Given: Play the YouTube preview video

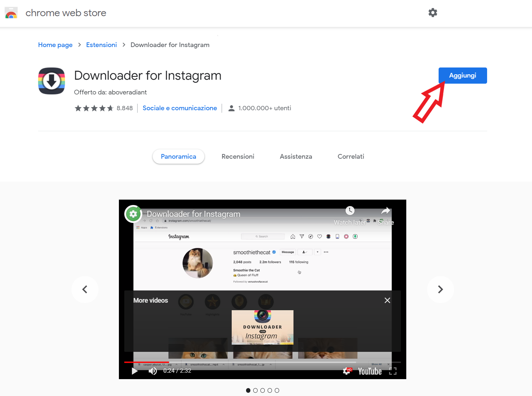Looking at the screenshot, I should click(x=135, y=371).
